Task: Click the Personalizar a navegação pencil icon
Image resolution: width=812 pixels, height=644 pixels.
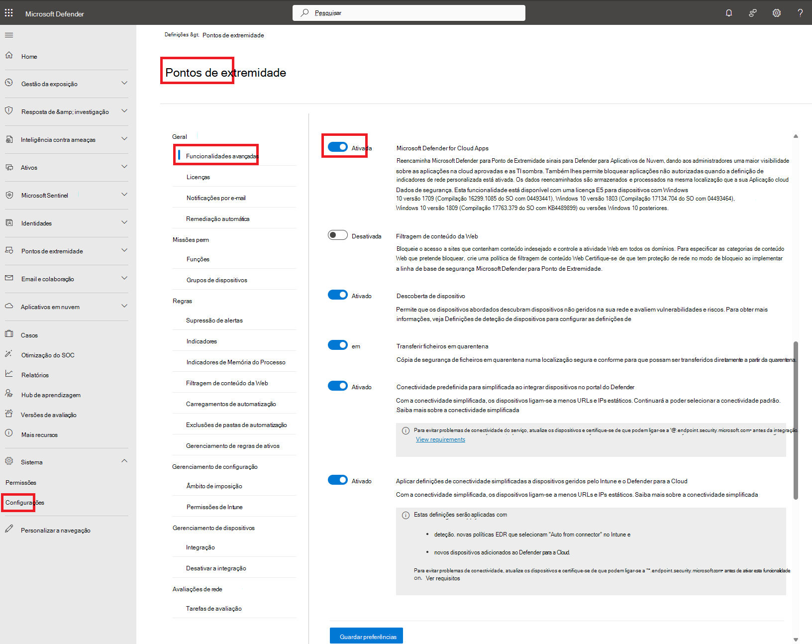Action: 9,529
